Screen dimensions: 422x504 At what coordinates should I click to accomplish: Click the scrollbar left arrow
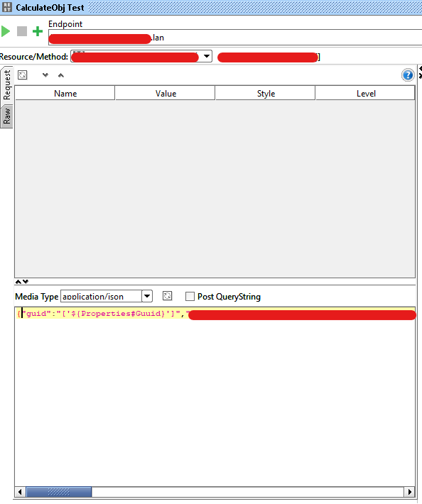[x=20, y=492]
